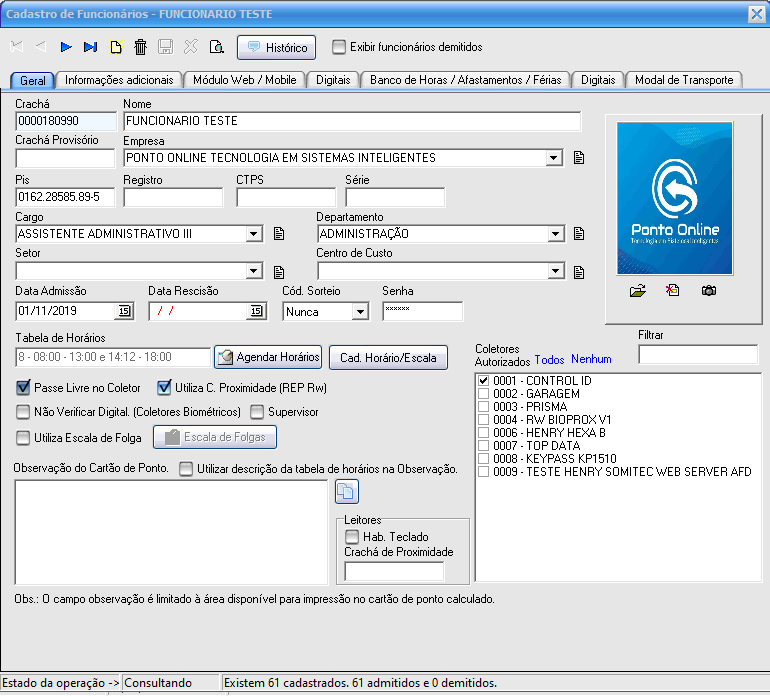Check collector 0002 - GARAGEM
The width and height of the screenshot is (770, 696).
click(x=484, y=394)
